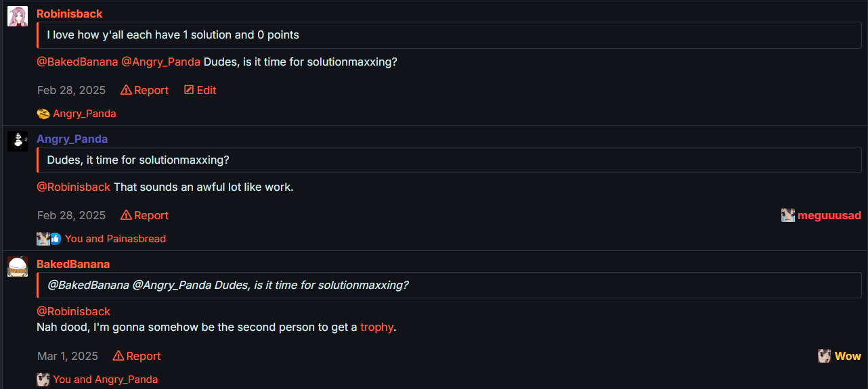Click the meguuusad reaction emoji icon
The image size is (868, 389).
coord(788,215)
